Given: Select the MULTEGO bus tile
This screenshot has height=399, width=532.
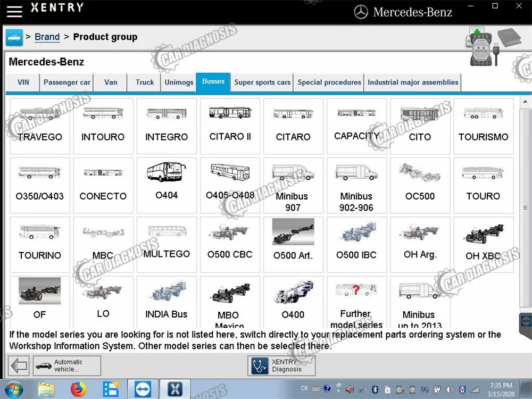Looking at the screenshot, I should click(x=167, y=245).
